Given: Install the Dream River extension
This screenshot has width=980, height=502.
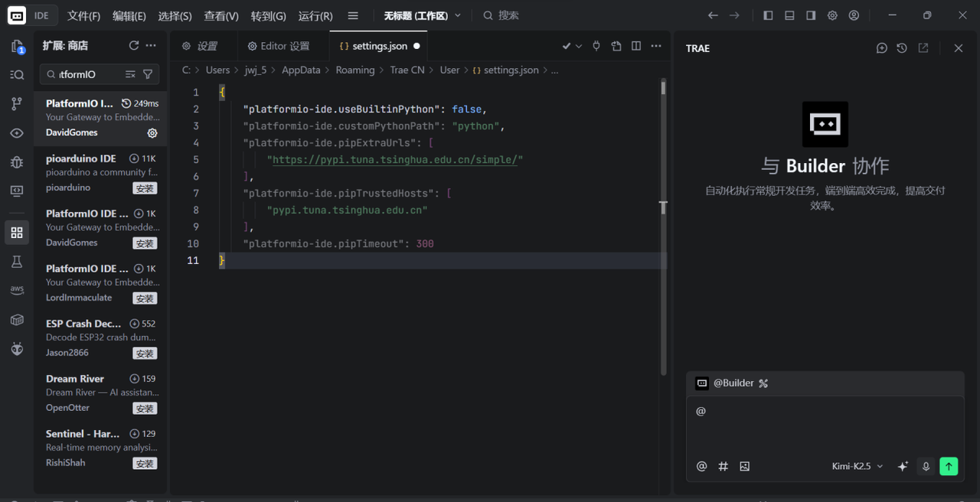Looking at the screenshot, I should pos(145,409).
